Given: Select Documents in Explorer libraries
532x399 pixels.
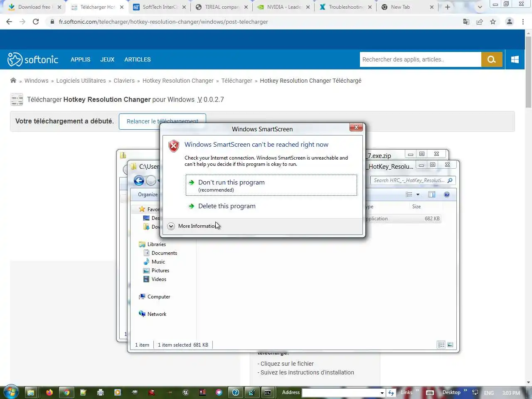Looking at the screenshot, I should tap(164, 253).
